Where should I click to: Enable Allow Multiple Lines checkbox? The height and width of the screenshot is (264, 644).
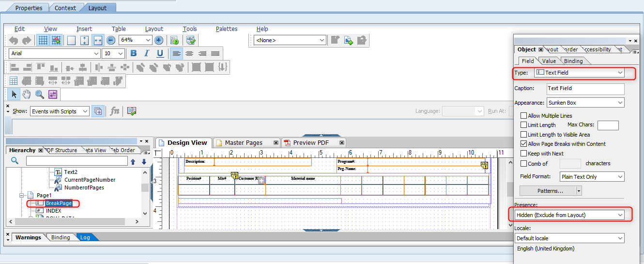click(x=523, y=116)
